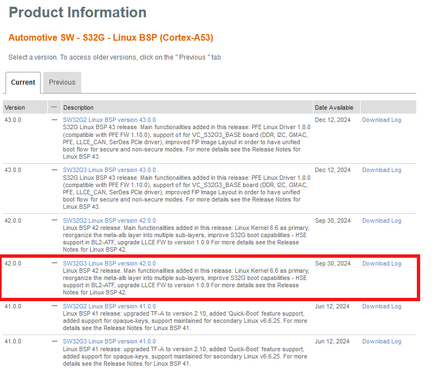
Task: Click the Date Available column header
Action: (x=336, y=107)
